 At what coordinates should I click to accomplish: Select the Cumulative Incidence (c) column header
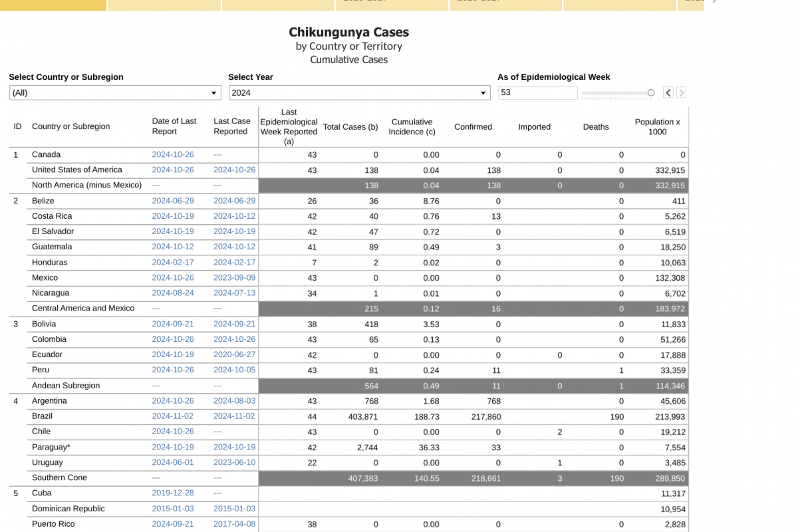coord(412,127)
